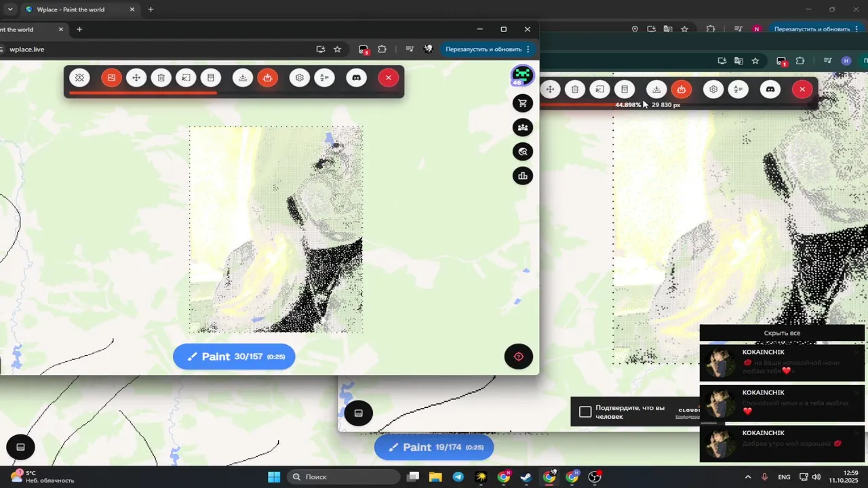
Task: Open the leaderboard bar-chart icon on the map
Action: [523, 176]
